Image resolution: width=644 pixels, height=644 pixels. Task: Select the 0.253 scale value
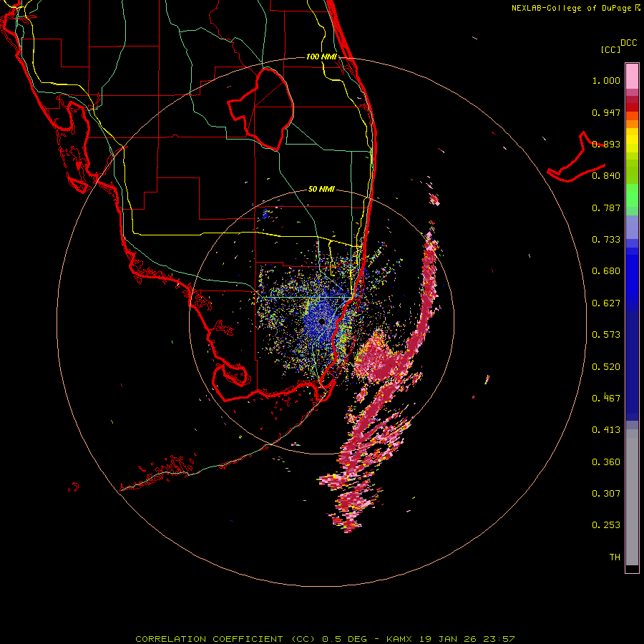click(x=606, y=525)
